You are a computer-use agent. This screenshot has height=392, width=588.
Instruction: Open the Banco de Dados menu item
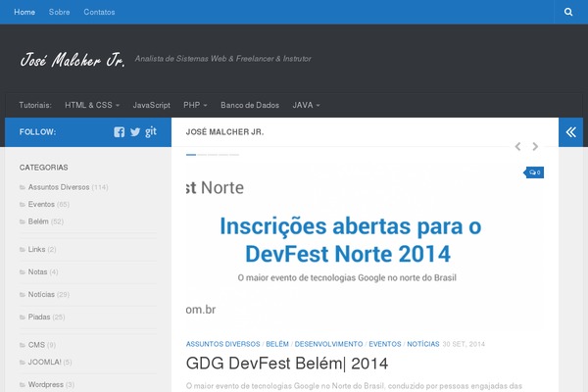coord(250,105)
